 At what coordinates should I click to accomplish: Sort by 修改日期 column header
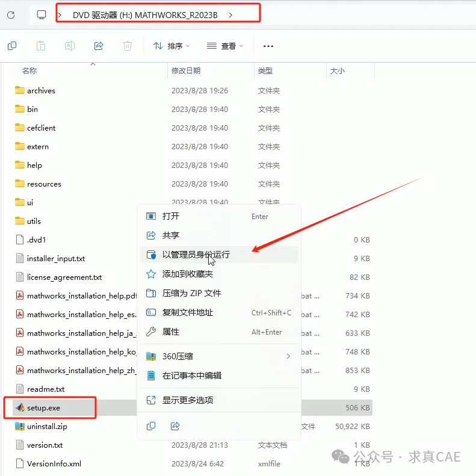(x=186, y=71)
